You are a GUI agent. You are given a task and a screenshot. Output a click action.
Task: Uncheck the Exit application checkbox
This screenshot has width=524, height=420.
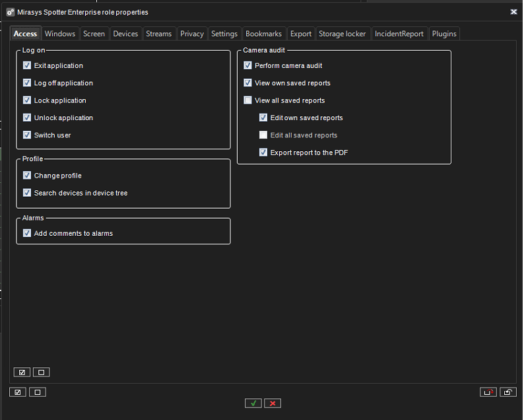tap(27, 66)
